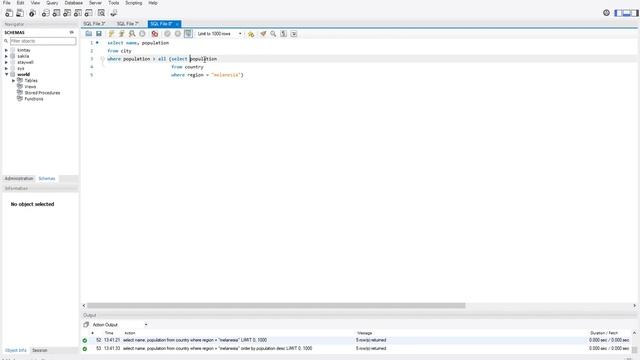Open the View menu
Screen dimensions: 640x360
pyautogui.click(x=36, y=3)
